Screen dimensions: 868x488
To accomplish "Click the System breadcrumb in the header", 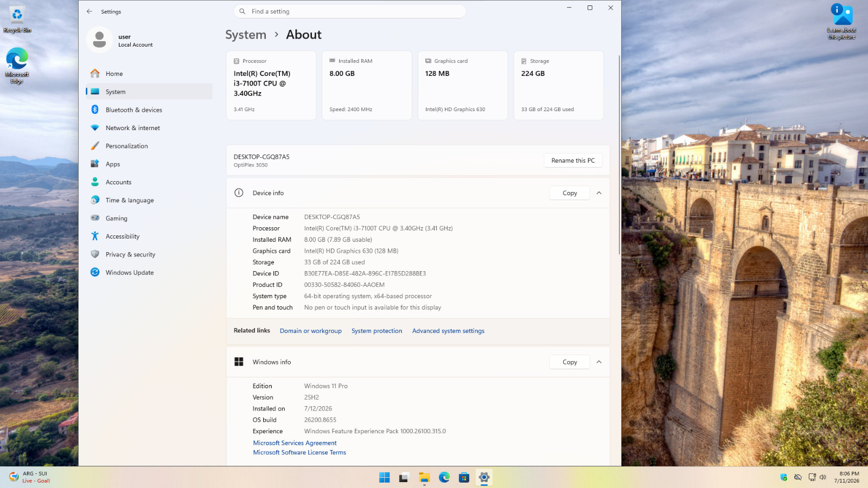I will (246, 35).
